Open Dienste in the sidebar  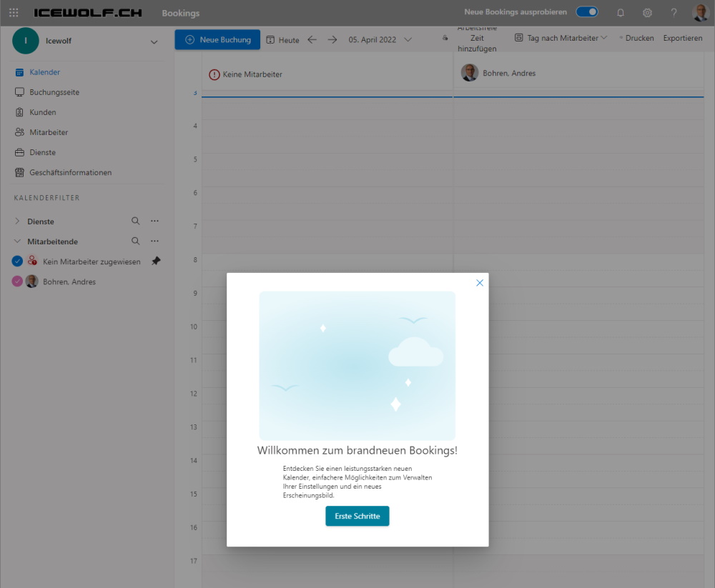[35, 152]
